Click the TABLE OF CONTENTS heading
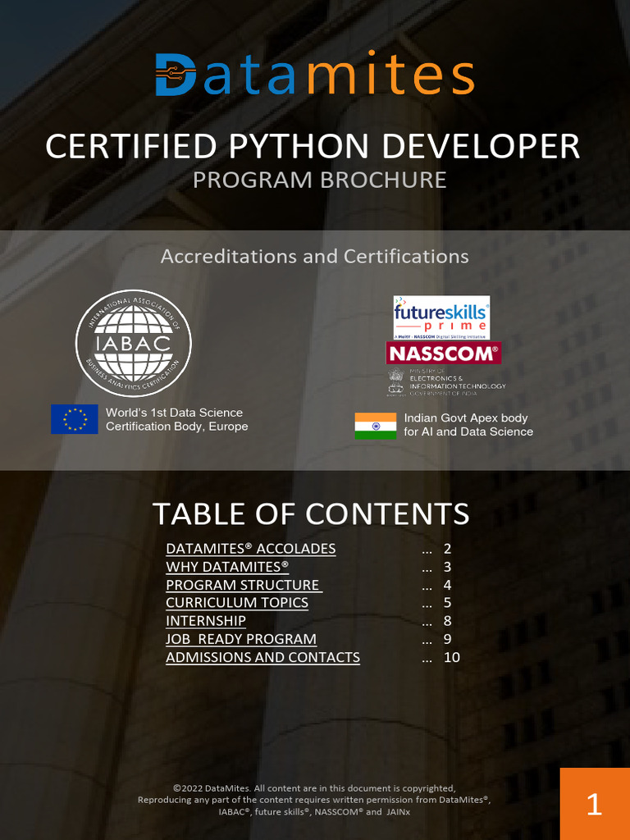This screenshot has width=630, height=840. 311,514
